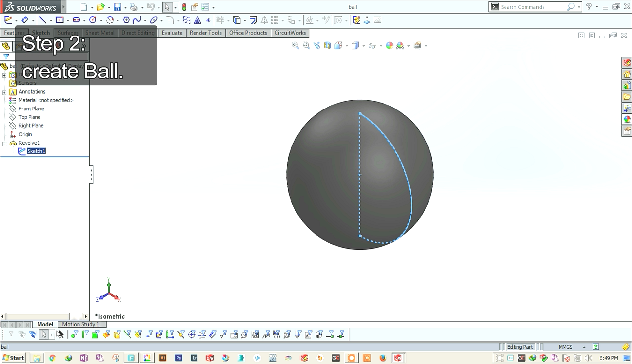The width and height of the screenshot is (632, 364).
Task: Click Zoom to Area magnifier icon
Action: (x=306, y=45)
